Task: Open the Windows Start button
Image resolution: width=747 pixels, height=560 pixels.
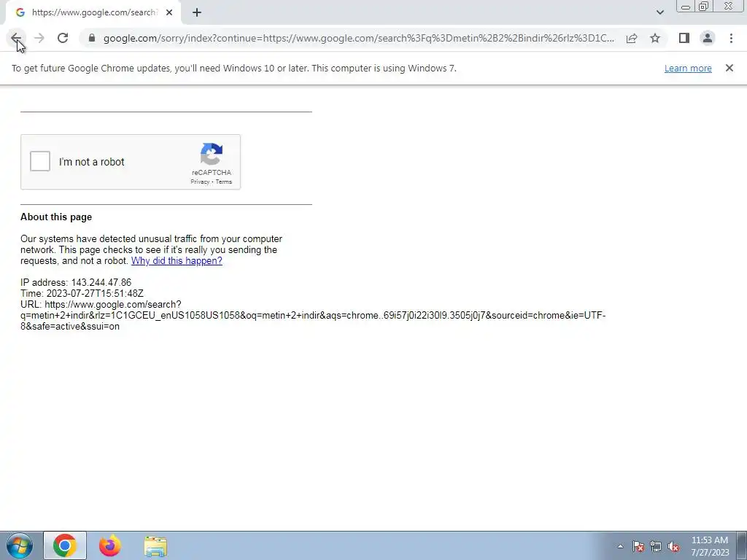Action: (x=20, y=545)
